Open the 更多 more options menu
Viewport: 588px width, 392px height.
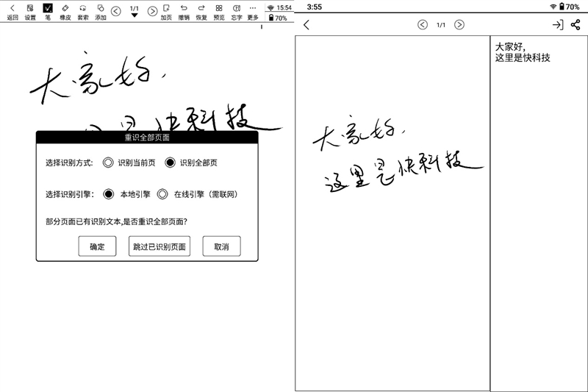click(253, 12)
